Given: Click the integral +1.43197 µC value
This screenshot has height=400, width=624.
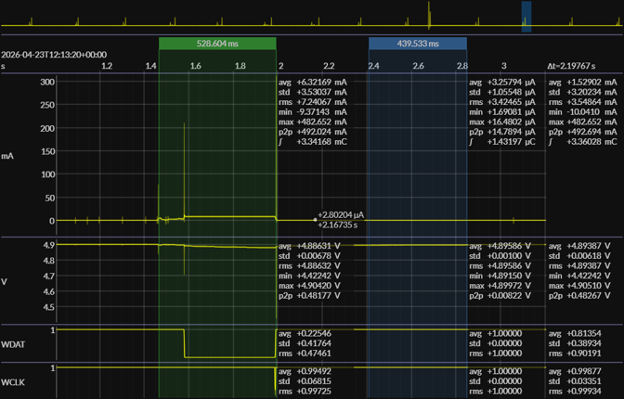Looking at the screenshot, I should point(502,142).
